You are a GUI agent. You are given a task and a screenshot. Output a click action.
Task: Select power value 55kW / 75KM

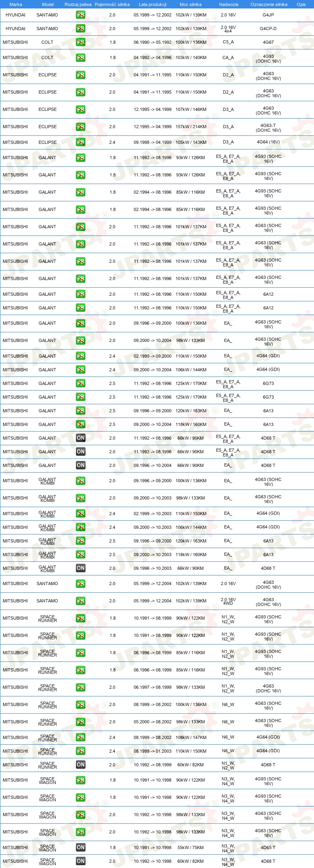(x=191, y=848)
